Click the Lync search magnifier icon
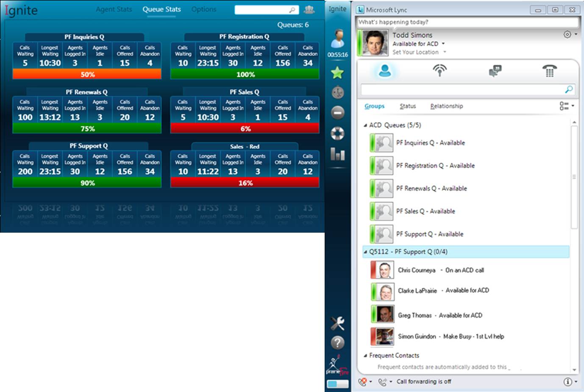 coord(569,89)
